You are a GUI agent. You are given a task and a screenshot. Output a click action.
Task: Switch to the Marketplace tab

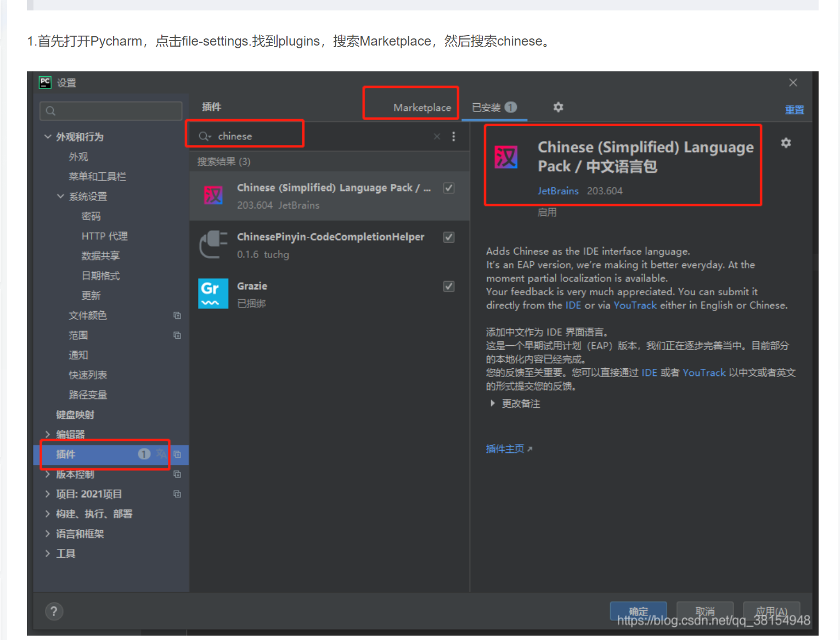(x=422, y=108)
